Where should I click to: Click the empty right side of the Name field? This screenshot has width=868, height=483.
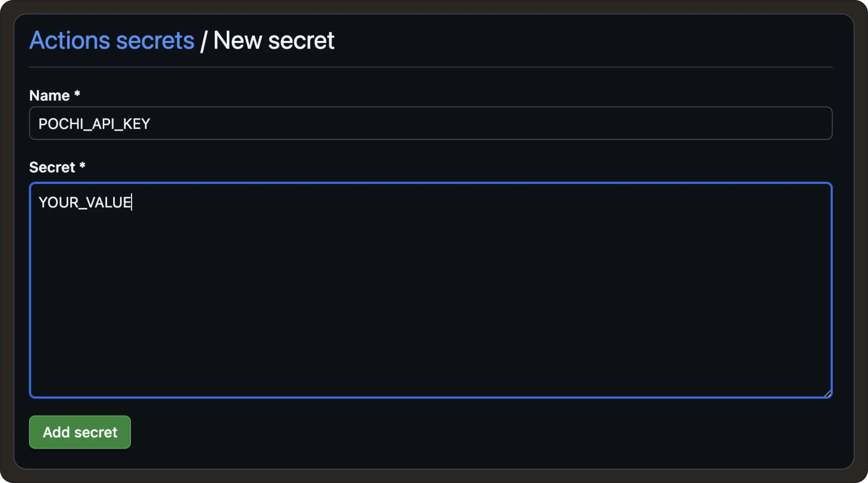[x=663, y=123]
